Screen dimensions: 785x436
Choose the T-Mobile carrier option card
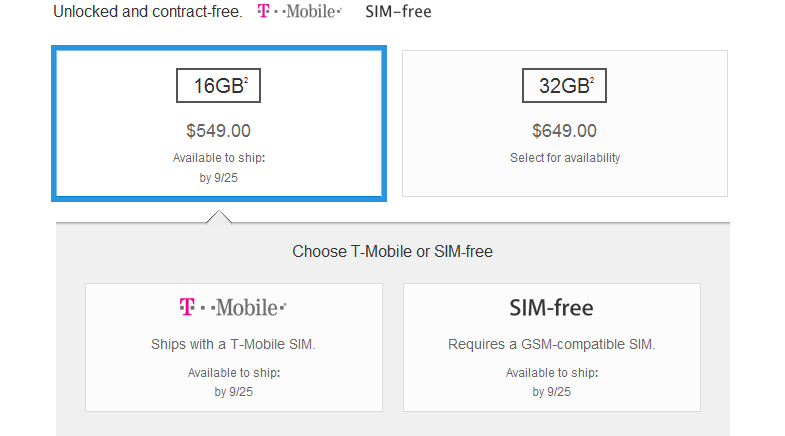pos(234,347)
